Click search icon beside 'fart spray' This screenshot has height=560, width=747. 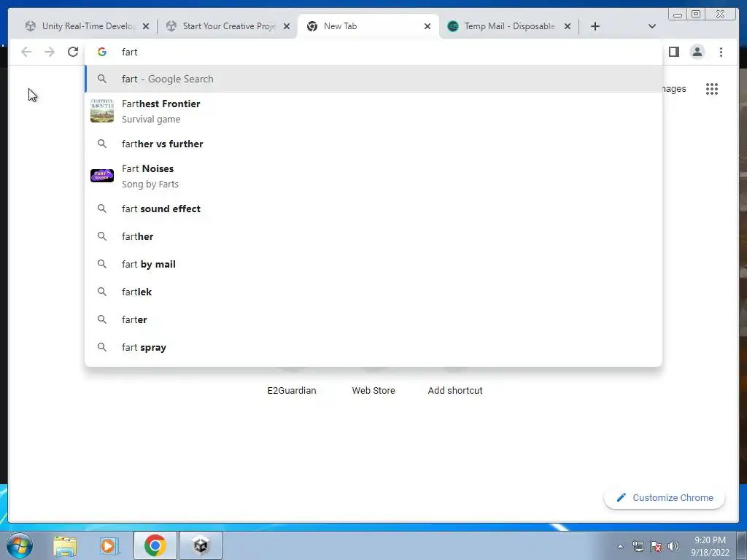tap(102, 347)
